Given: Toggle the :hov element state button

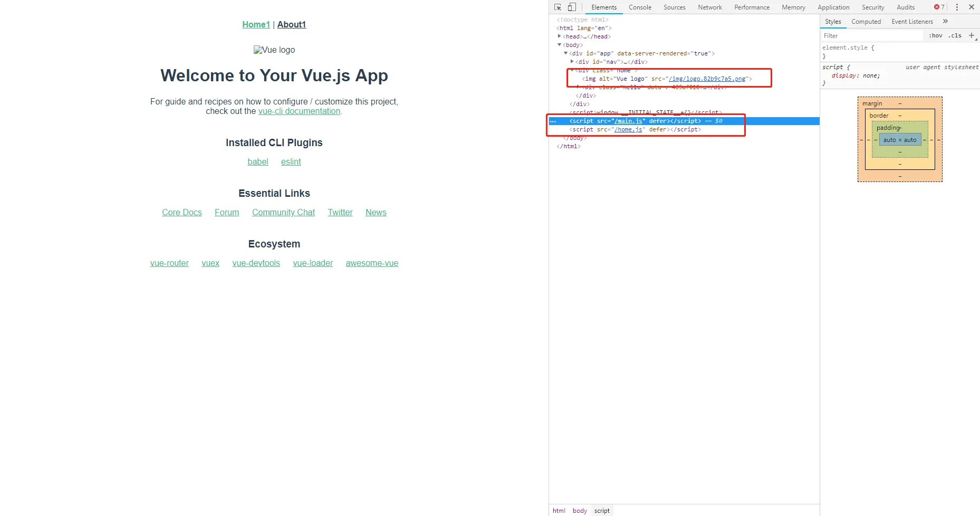Looking at the screenshot, I should click(x=936, y=36).
